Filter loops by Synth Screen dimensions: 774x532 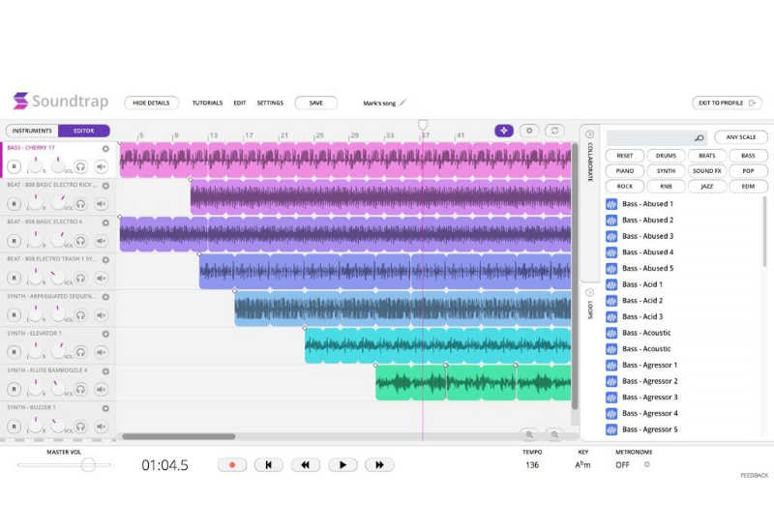pos(666,171)
